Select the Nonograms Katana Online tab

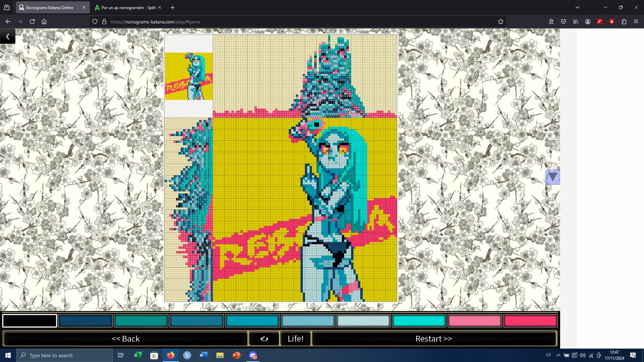[49, 7]
